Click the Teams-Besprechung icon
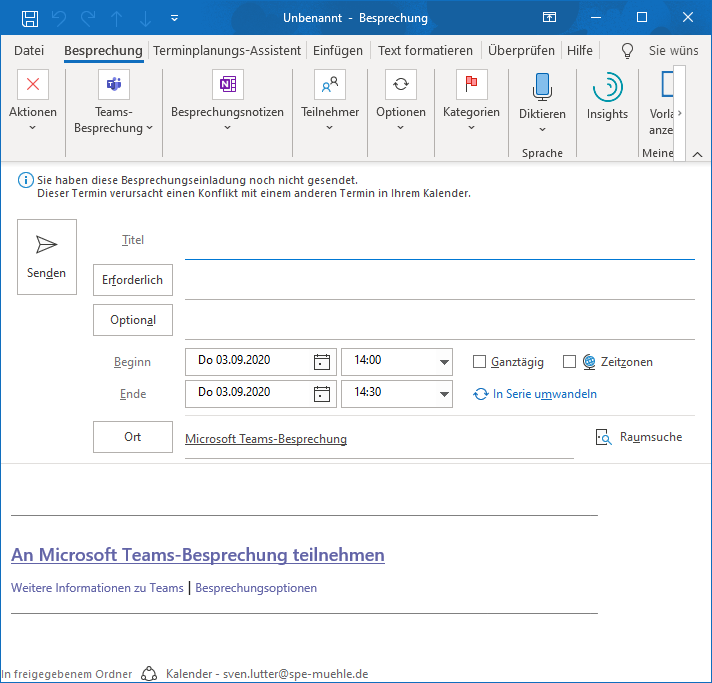The image size is (712, 683). point(114,84)
